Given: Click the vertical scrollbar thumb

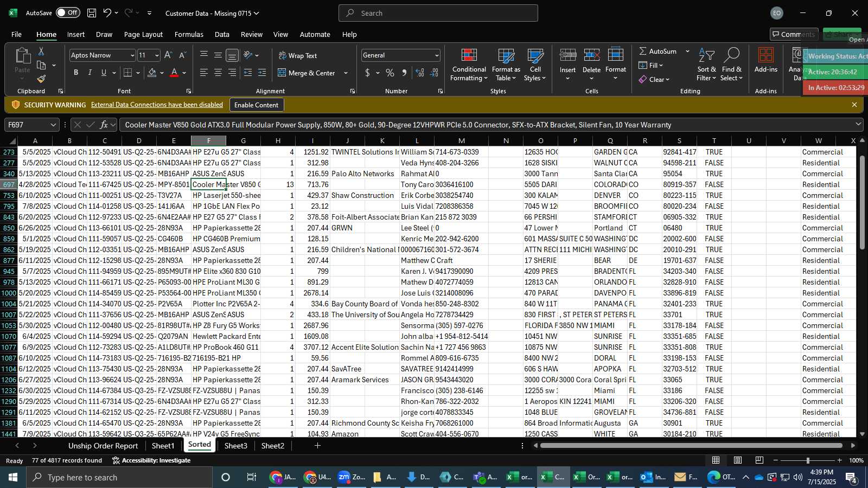Looking at the screenshot, I should coord(863,203).
